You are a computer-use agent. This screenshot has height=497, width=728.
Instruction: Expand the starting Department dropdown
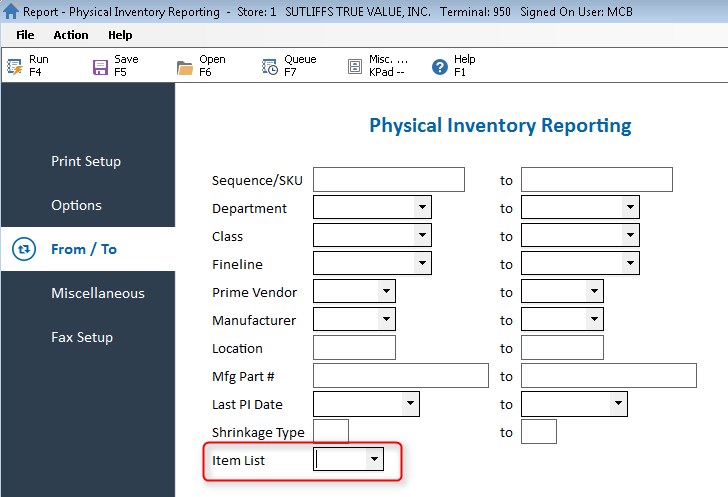coord(422,208)
